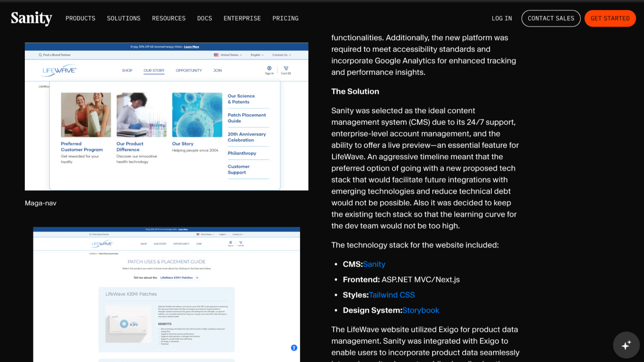Click the Our Story cells thumbnail image
This screenshot has height=362, width=644.
pos(197,114)
